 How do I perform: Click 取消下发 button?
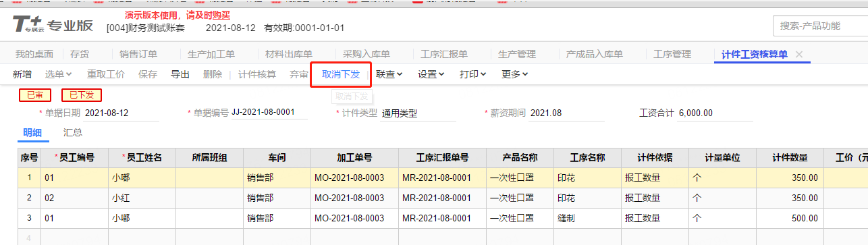tap(341, 74)
